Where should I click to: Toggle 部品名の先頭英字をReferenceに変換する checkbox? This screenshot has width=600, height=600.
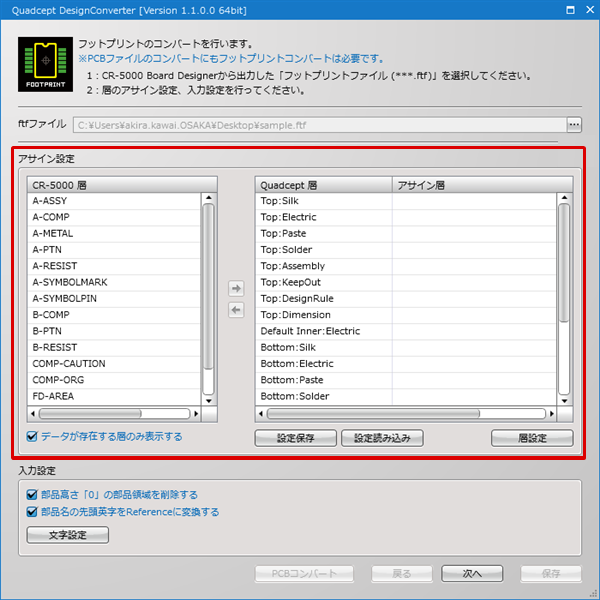coord(32,512)
